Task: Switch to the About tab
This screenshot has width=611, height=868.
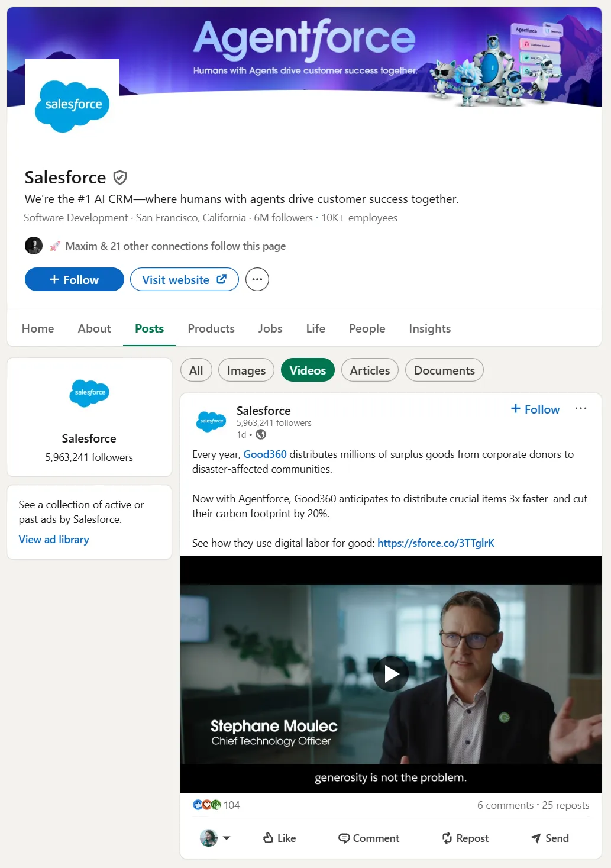Action: [x=93, y=328]
